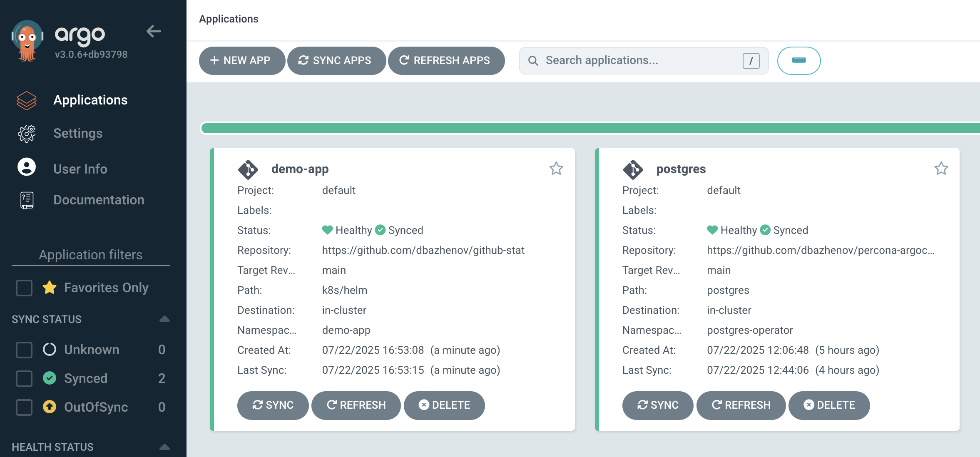
Task: Click postgres Created At timestamp 12:06:48
Action: click(x=758, y=350)
